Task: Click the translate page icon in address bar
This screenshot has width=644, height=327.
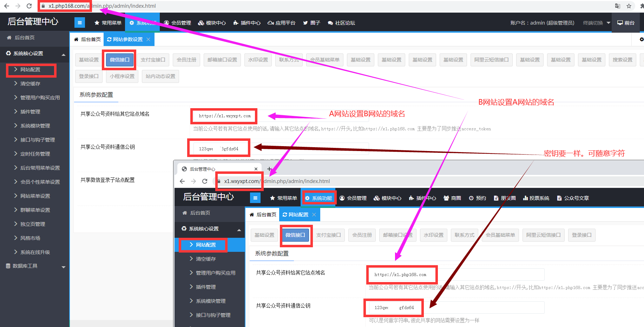Action: 618,6
